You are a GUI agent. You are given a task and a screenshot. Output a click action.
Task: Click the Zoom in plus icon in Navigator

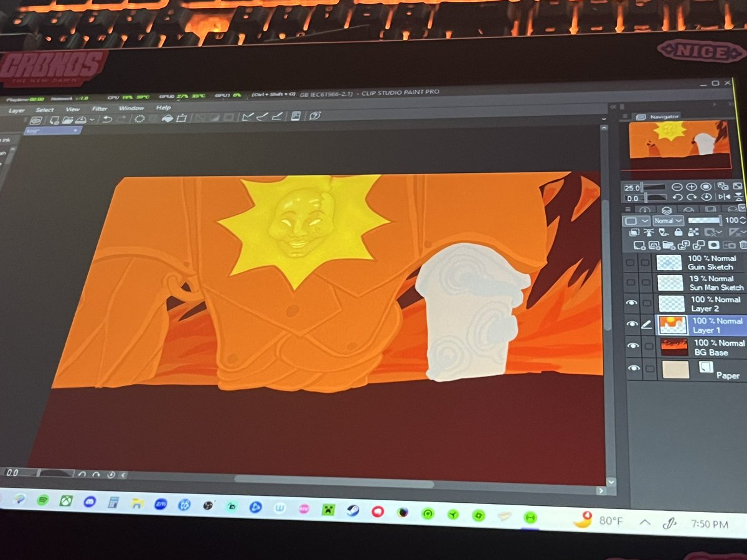pyautogui.click(x=692, y=187)
